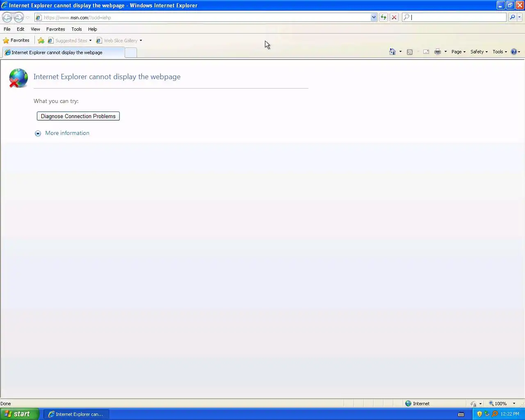Click the on-screen keyboard tray icon
The height and width of the screenshot is (420, 525).
[x=461, y=414]
